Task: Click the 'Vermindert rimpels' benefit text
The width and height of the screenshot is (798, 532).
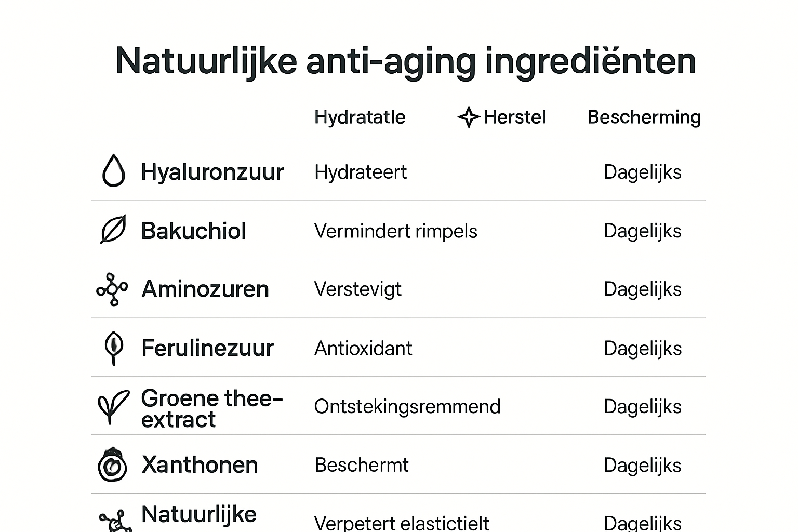Action: pyautogui.click(x=395, y=231)
